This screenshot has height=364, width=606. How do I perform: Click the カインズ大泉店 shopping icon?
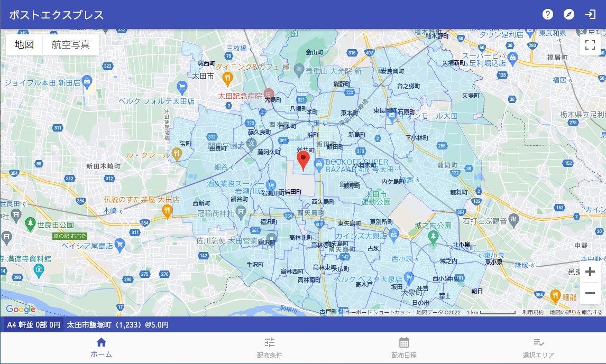(393, 234)
